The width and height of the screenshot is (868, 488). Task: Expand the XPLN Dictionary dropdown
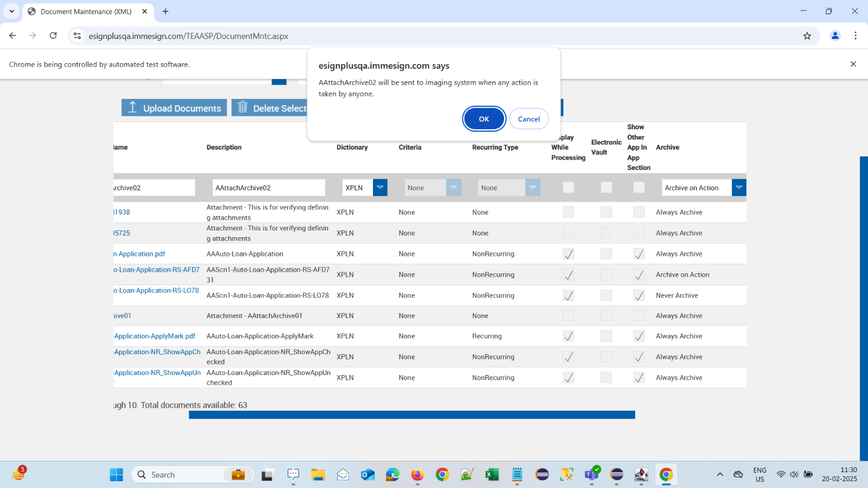380,188
